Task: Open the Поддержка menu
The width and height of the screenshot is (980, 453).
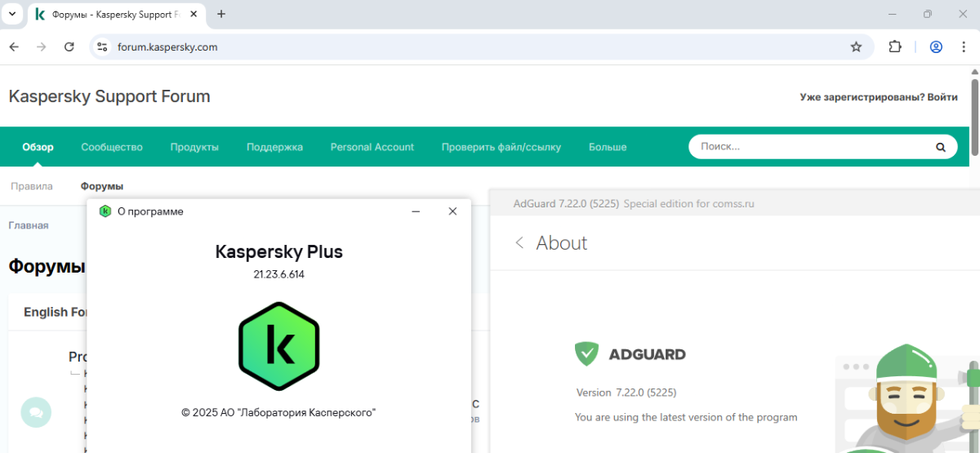Action: click(x=274, y=147)
